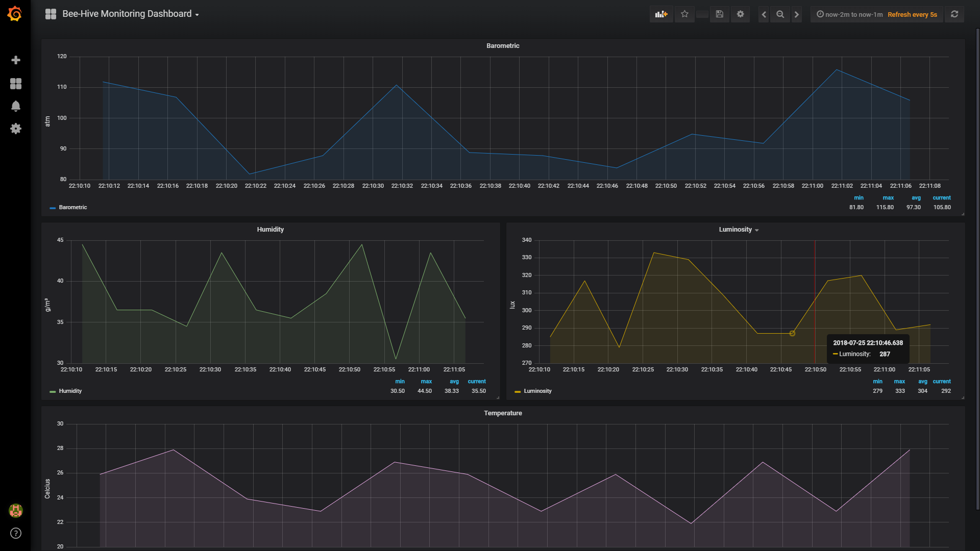This screenshot has height=551, width=980.
Task: Click the green Humidity legend color swatch
Action: coord(53,392)
